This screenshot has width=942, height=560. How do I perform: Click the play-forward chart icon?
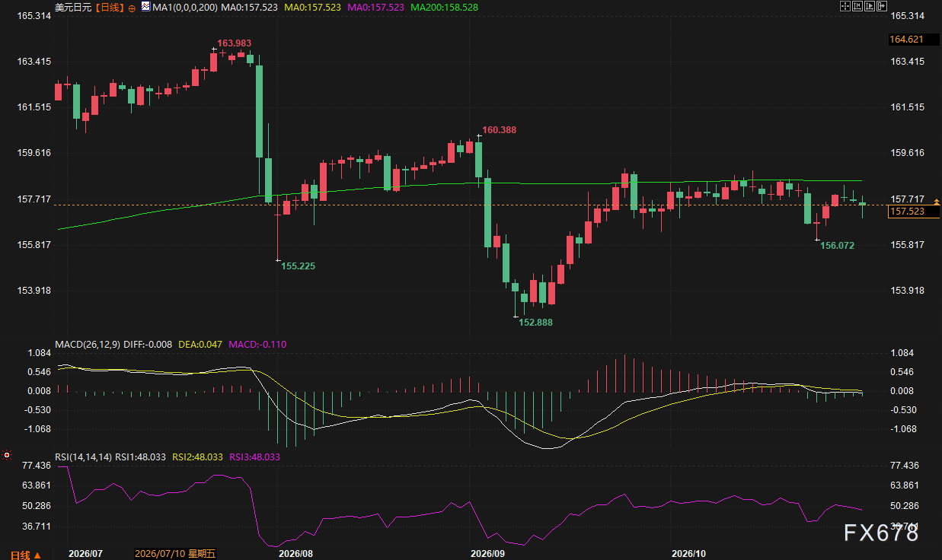[870, 6]
